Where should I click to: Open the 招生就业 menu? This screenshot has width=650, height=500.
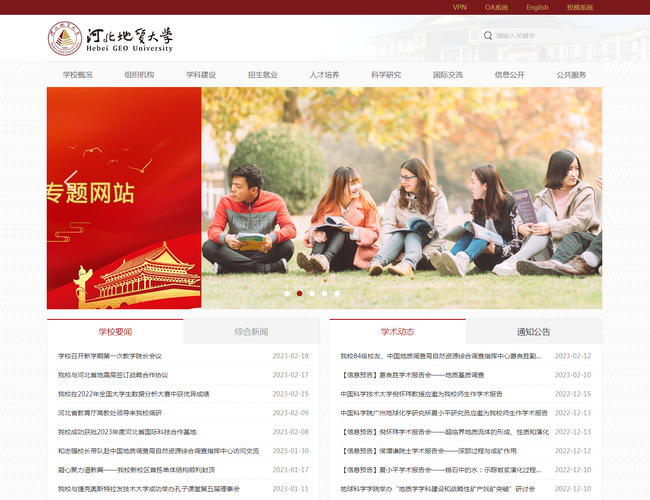click(263, 75)
